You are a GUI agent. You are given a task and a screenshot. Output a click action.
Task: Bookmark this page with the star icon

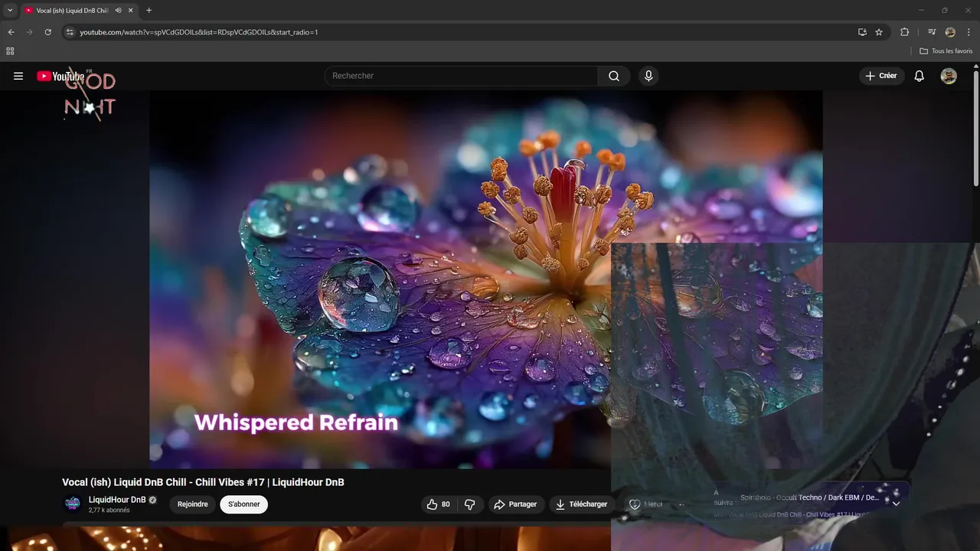click(879, 32)
